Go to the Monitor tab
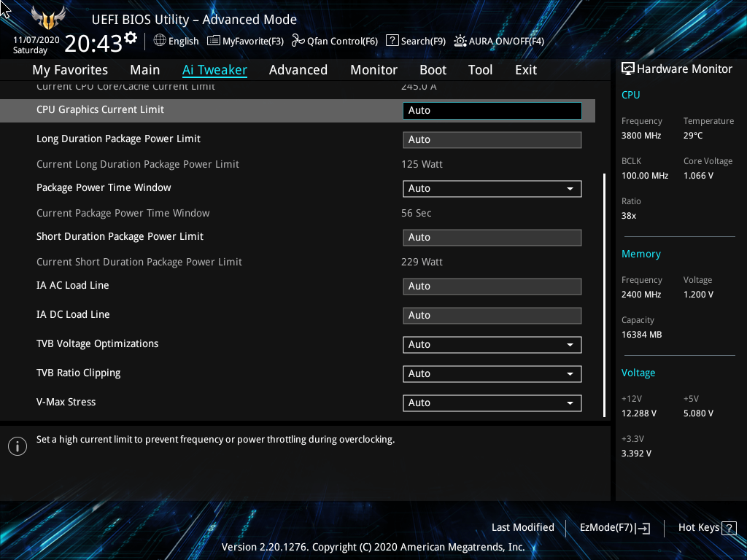The width and height of the screenshot is (747, 560). 373,70
